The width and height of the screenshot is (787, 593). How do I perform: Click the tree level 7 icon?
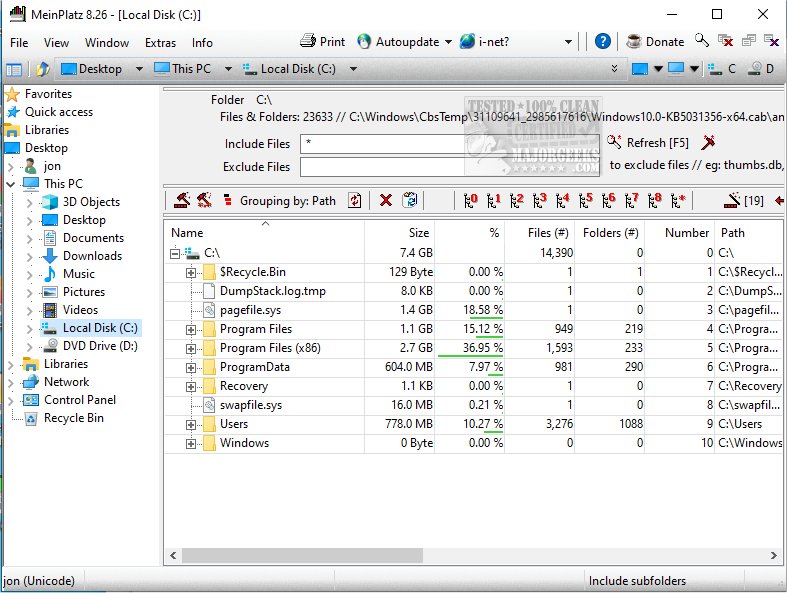pos(631,200)
